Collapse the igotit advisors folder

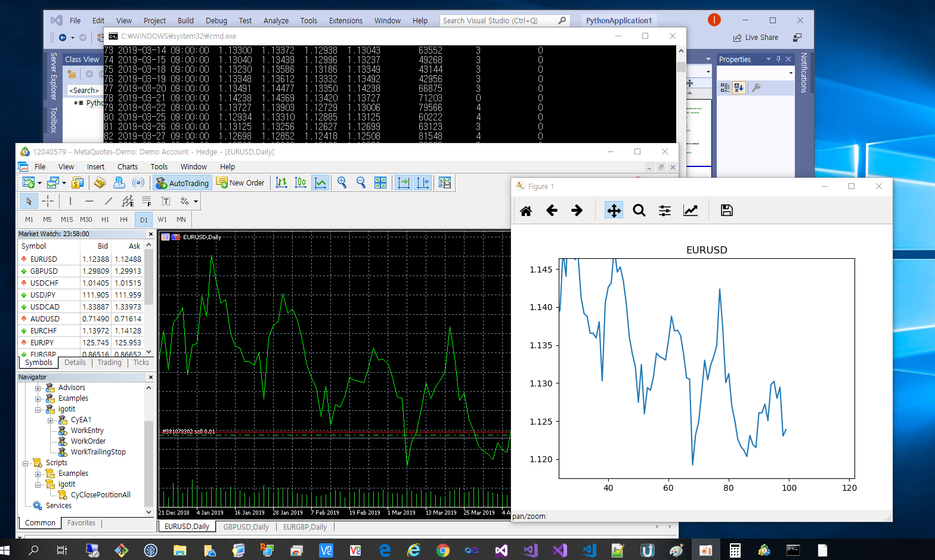point(38,410)
